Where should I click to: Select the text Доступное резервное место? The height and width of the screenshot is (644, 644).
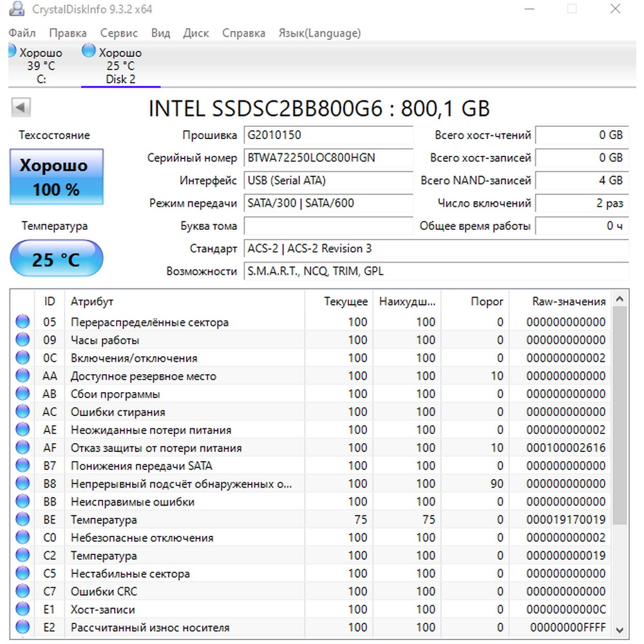[x=144, y=376]
